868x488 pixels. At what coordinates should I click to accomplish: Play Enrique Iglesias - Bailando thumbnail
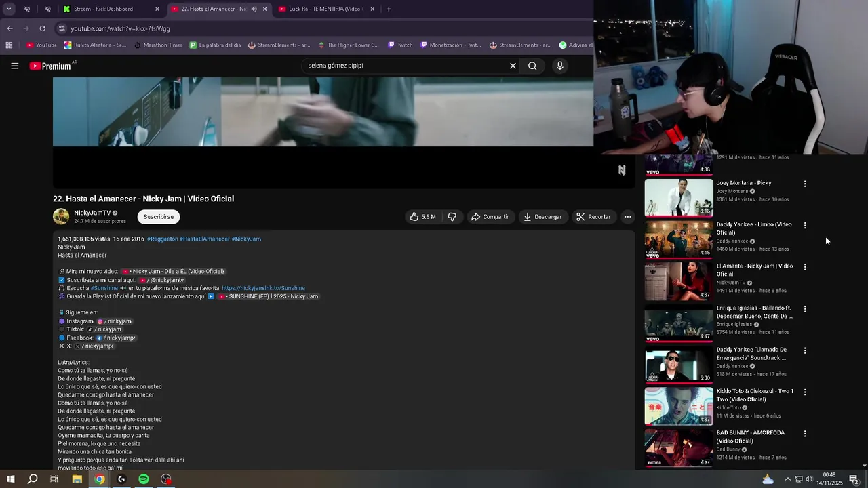pos(679,323)
